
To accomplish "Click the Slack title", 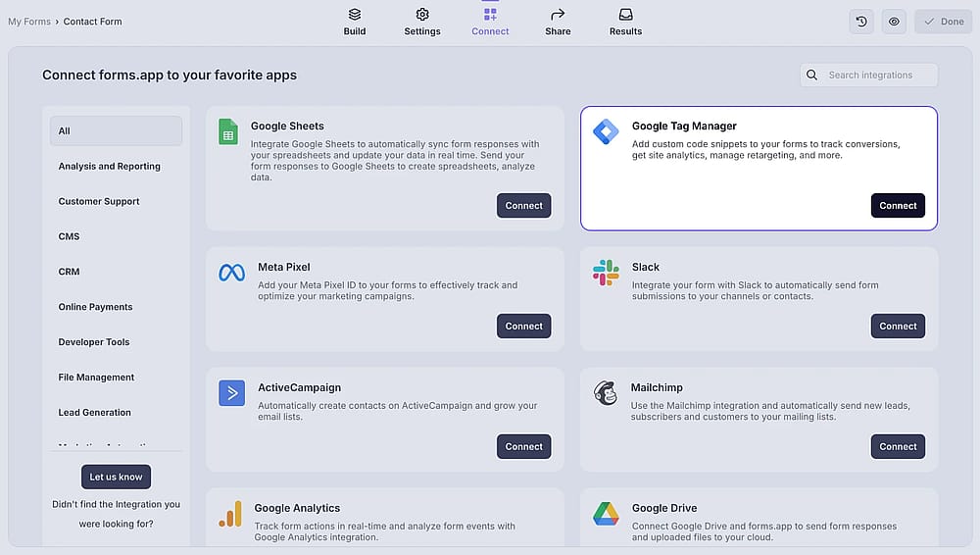I will pyautogui.click(x=645, y=267).
